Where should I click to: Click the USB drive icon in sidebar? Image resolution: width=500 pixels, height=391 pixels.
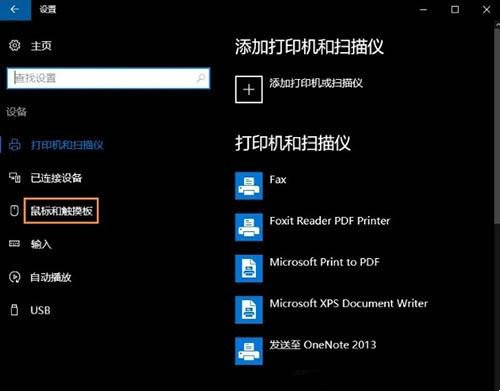tap(14, 310)
